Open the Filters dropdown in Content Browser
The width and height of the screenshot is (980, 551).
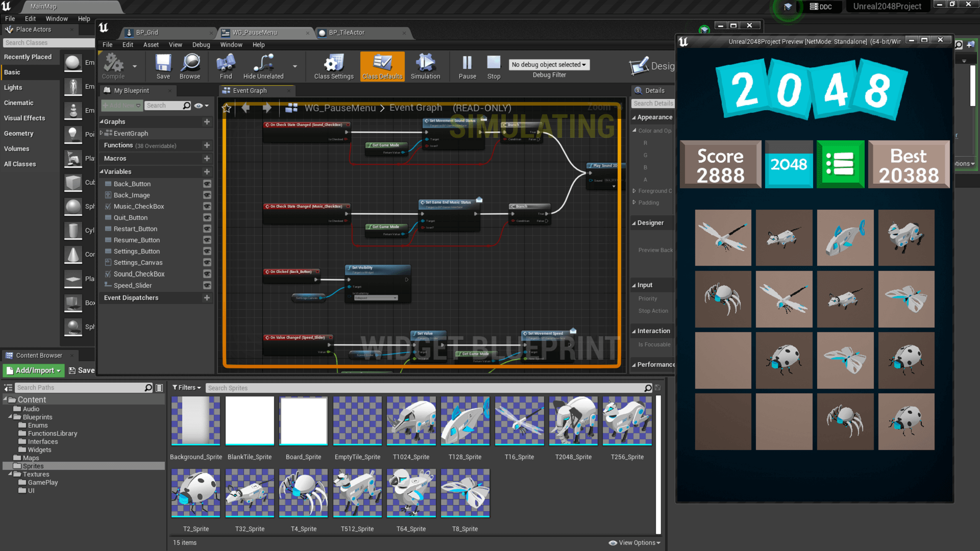click(x=187, y=388)
